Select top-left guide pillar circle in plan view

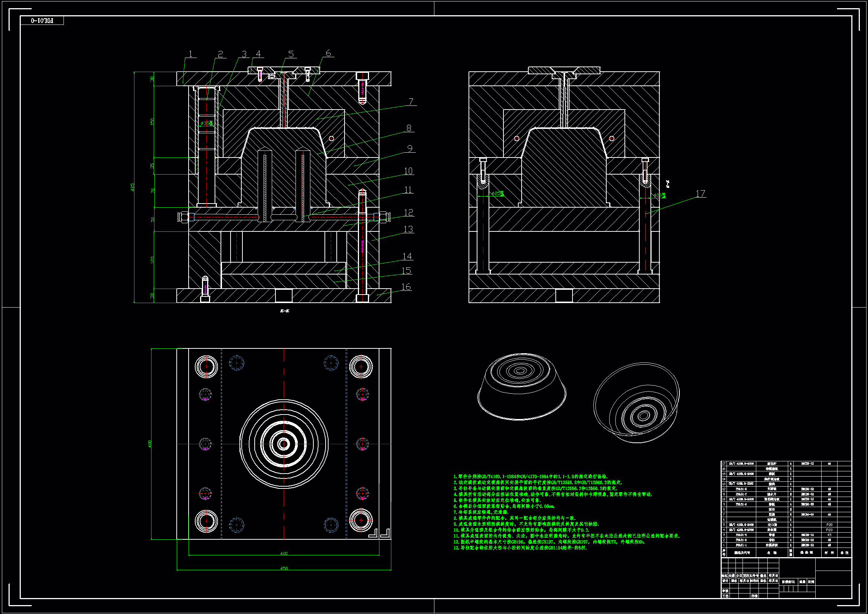point(206,366)
